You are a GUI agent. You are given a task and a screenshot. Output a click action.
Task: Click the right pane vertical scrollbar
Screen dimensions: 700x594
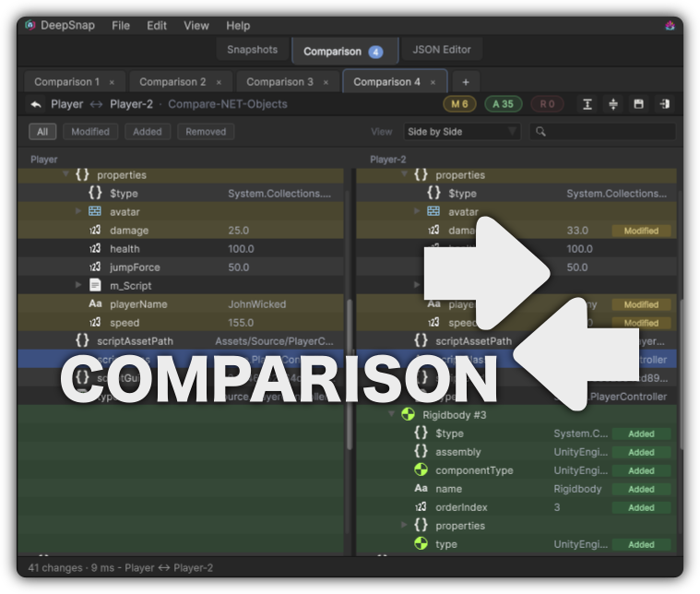pyautogui.click(x=681, y=374)
